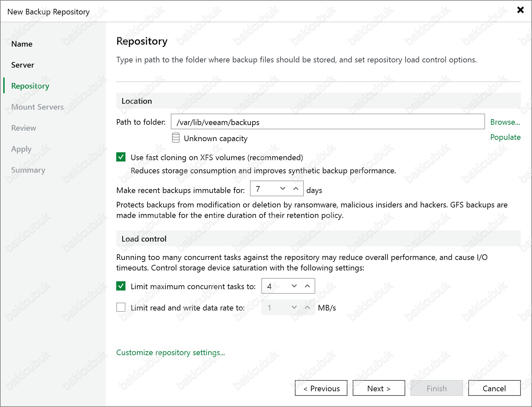
Task: Click Browse... to choose folder
Action: coord(505,122)
